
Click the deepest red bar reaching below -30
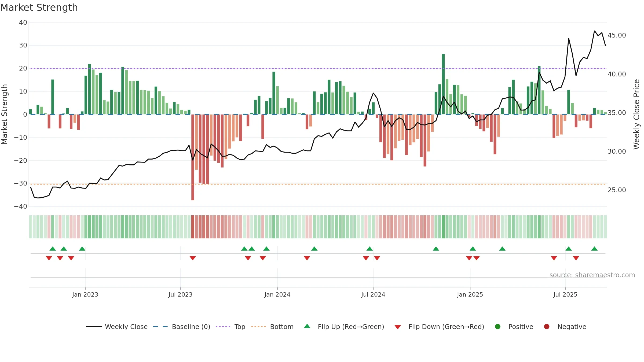(193, 157)
